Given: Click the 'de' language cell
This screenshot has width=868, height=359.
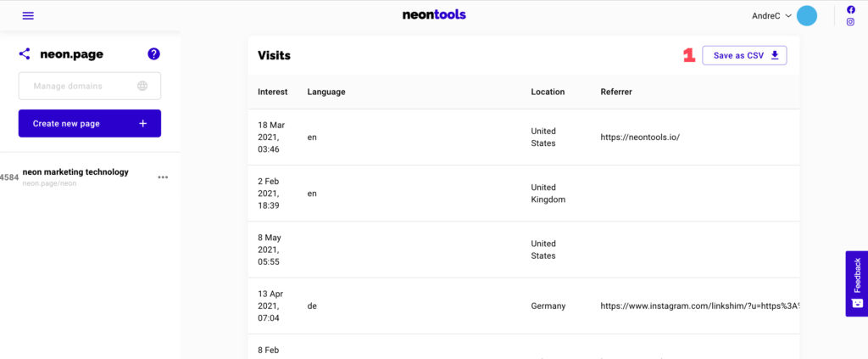Looking at the screenshot, I should click(x=312, y=306).
